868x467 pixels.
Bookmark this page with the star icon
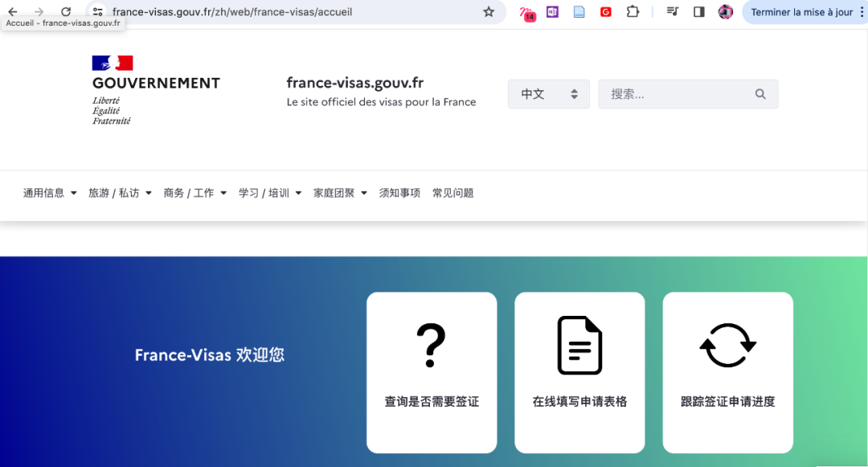click(489, 11)
